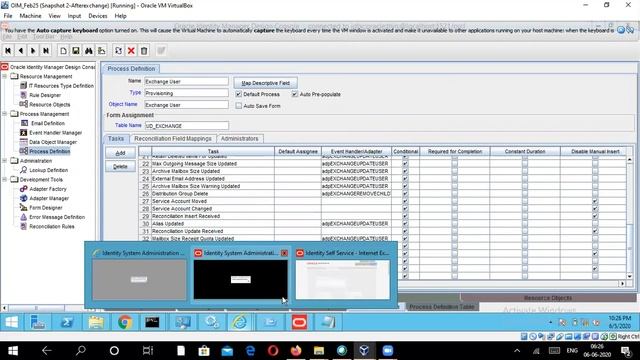Open Chrome in the VM taskbar
The width and height of the screenshot is (640, 360).
pyautogui.click(x=125, y=322)
